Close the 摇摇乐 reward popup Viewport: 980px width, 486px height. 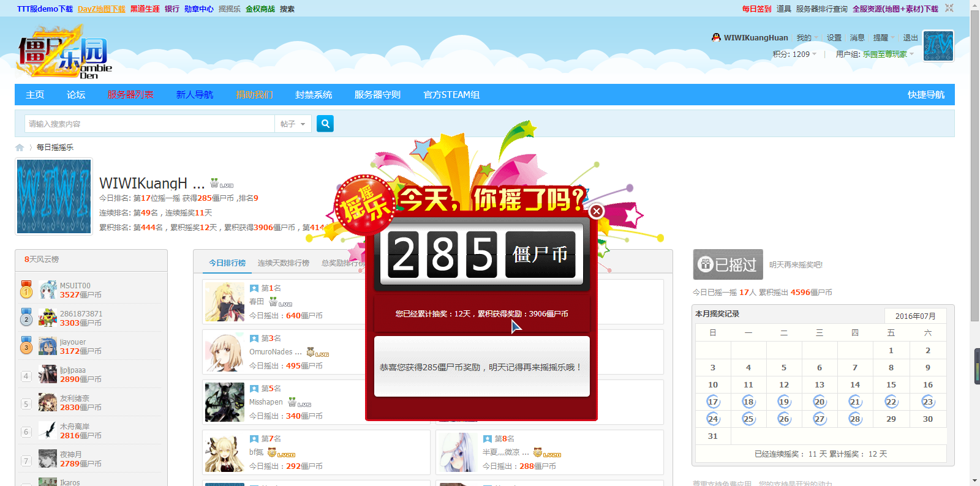(596, 211)
